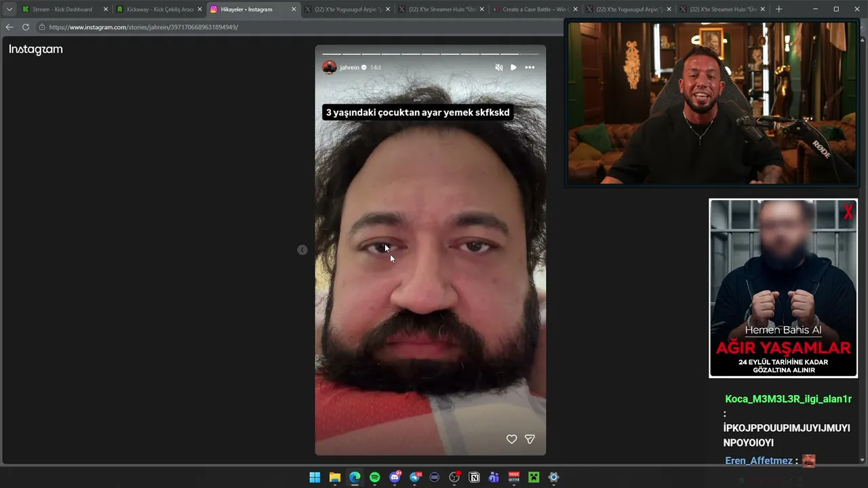Click the Koca_M3M3L3R_ilgi_alan1r chat username
The height and width of the screenshot is (488, 868).
click(x=788, y=399)
